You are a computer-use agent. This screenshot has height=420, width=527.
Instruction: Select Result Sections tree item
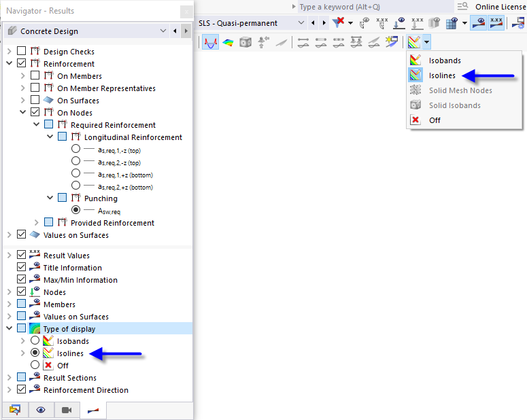click(x=70, y=378)
